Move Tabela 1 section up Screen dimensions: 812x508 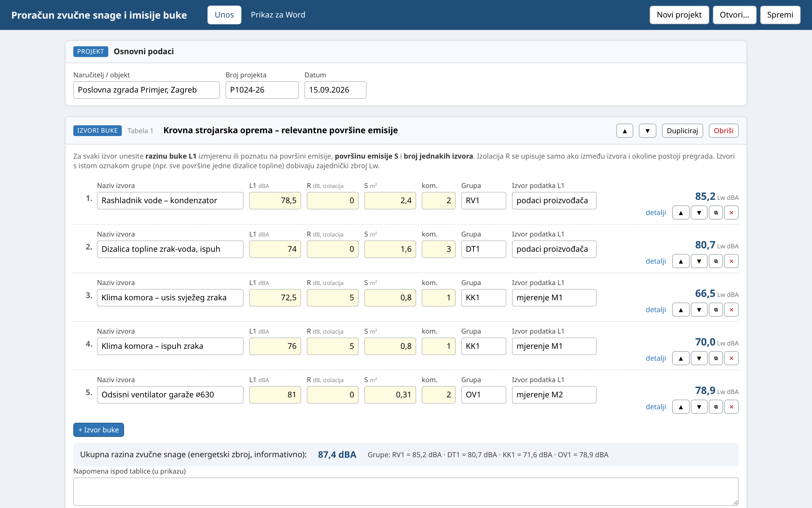[x=625, y=131]
